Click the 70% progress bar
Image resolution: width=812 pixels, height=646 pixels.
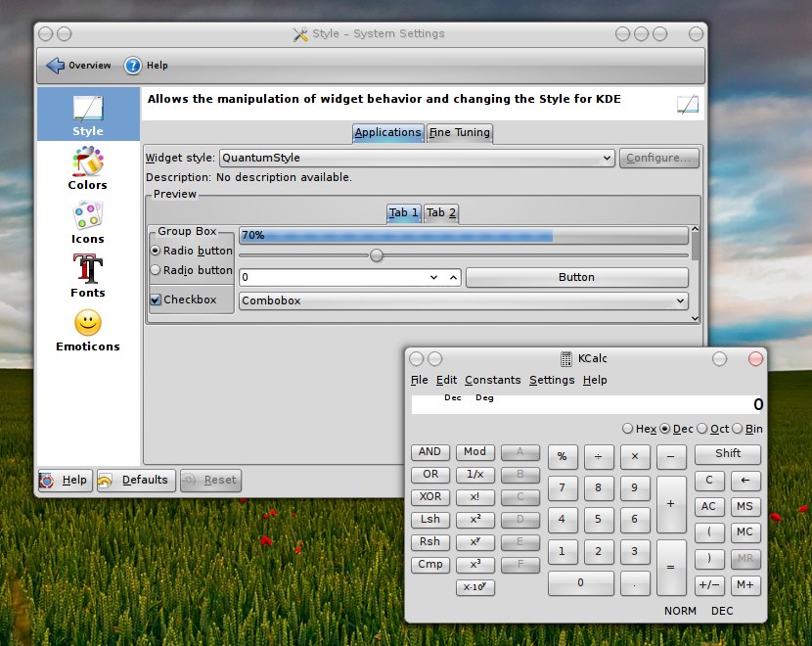tap(464, 235)
